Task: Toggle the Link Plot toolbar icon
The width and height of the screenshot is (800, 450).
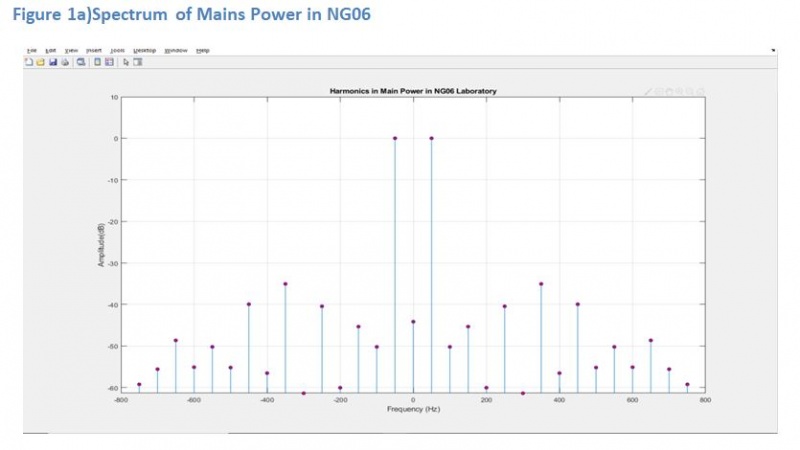Action: tap(81, 62)
